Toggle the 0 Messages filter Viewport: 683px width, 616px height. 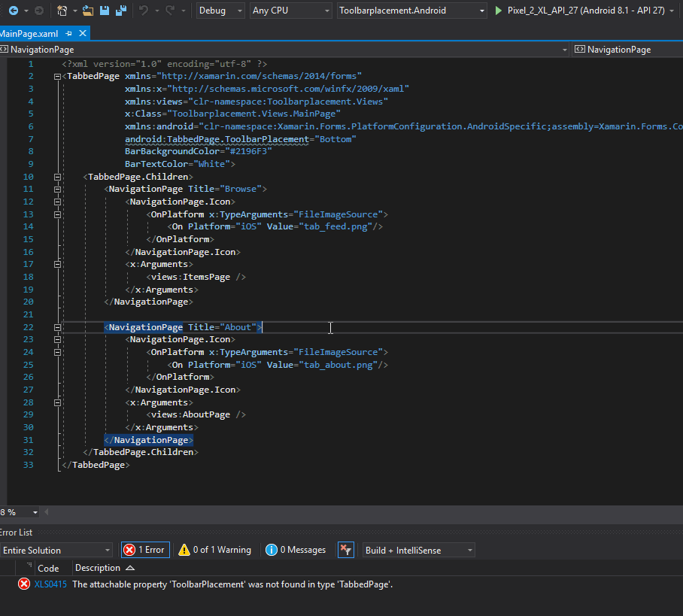click(296, 550)
